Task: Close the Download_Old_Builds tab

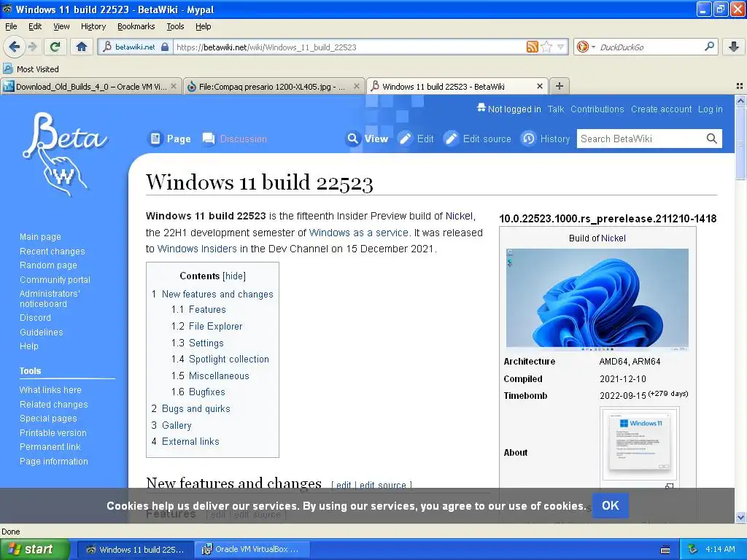Action: (x=174, y=86)
